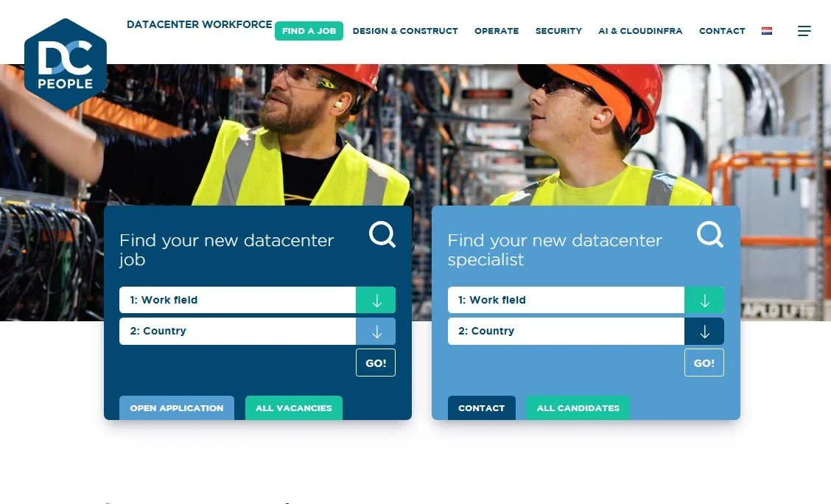Click GO! in the job search panel
Image resolution: width=831 pixels, height=504 pixels.
click(376, 363)
